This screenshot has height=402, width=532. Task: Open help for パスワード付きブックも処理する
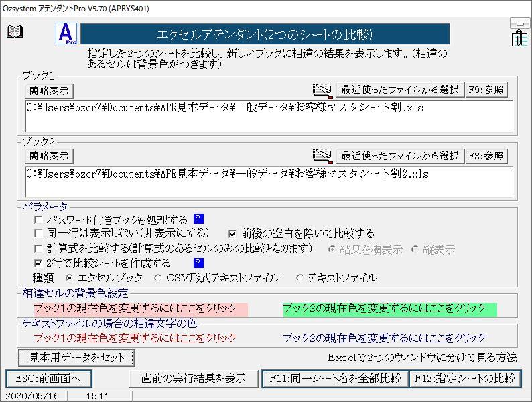[x=198, y=219]
